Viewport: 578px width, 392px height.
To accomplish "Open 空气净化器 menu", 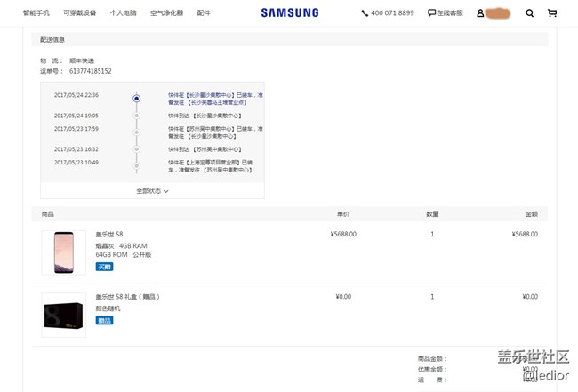I will [x=166, y=13].
